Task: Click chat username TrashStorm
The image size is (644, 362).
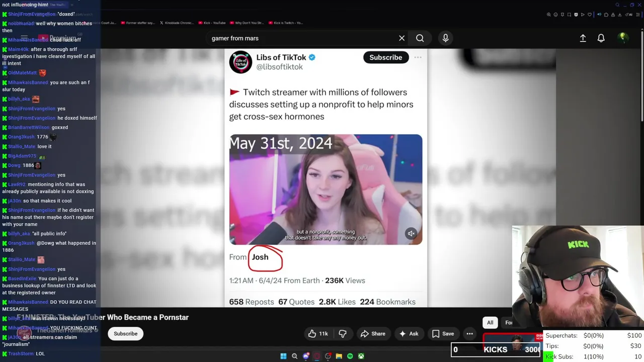Action: click(x=21, y=353)
